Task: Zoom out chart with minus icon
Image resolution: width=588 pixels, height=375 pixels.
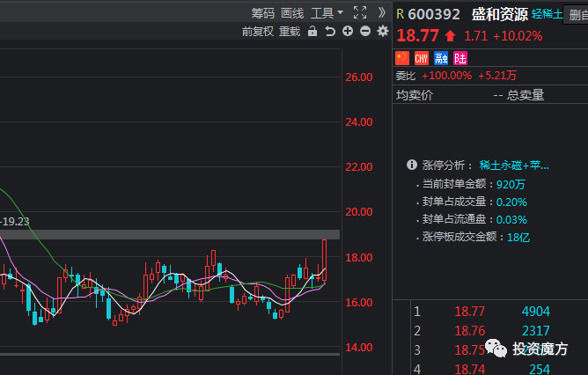Action: (x=365, y=31)
